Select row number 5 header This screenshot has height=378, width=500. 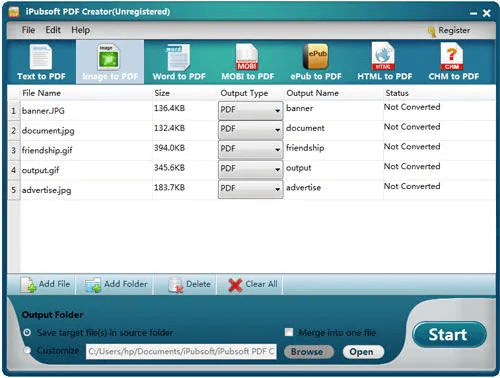14,190
